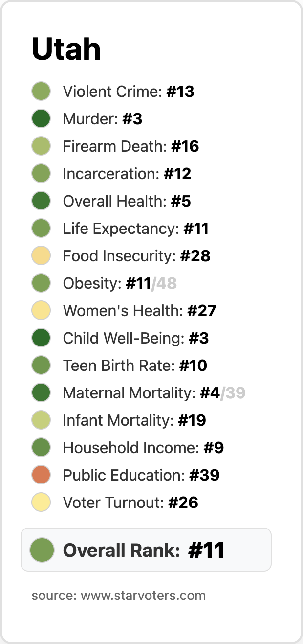Click the Maternal Mortality #4 text
Image resolution: width=303 pixels, height=644 pixels.
pos(141,393)
